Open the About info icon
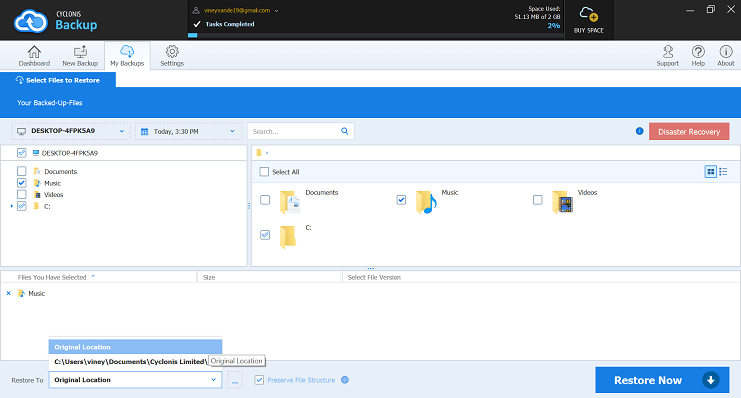This screenshot has width=741, height=398. pos(726,56)
